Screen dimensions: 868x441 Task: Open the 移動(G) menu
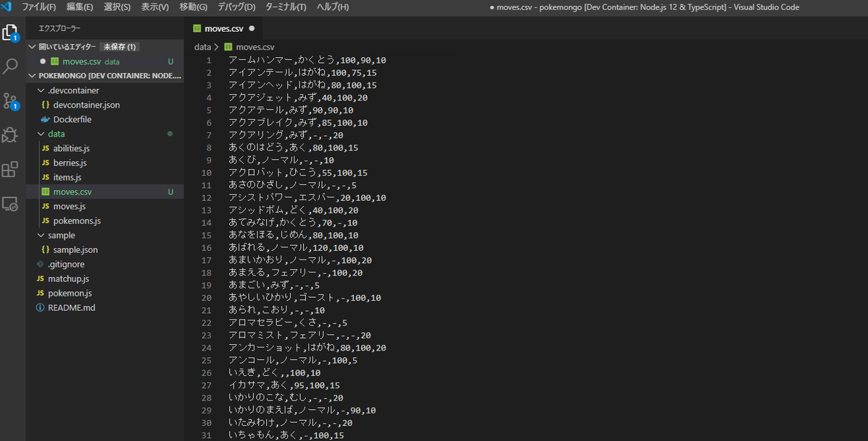(193, 7)
